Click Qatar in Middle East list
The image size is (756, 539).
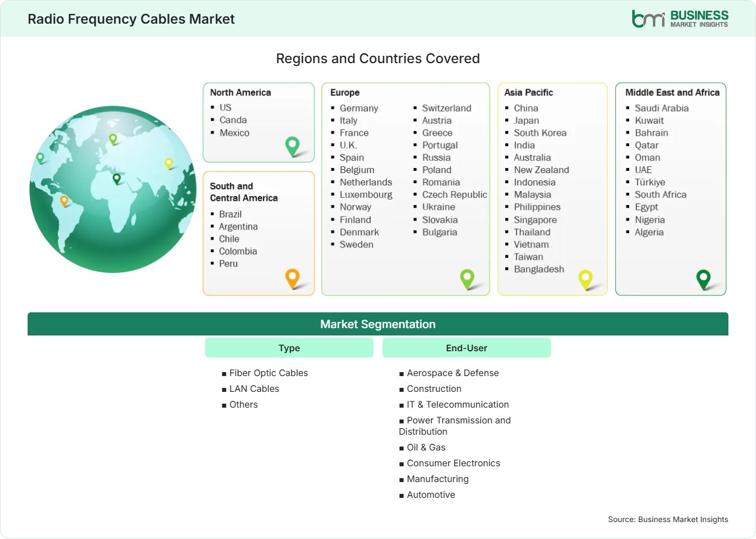click(x=647, y=145)
